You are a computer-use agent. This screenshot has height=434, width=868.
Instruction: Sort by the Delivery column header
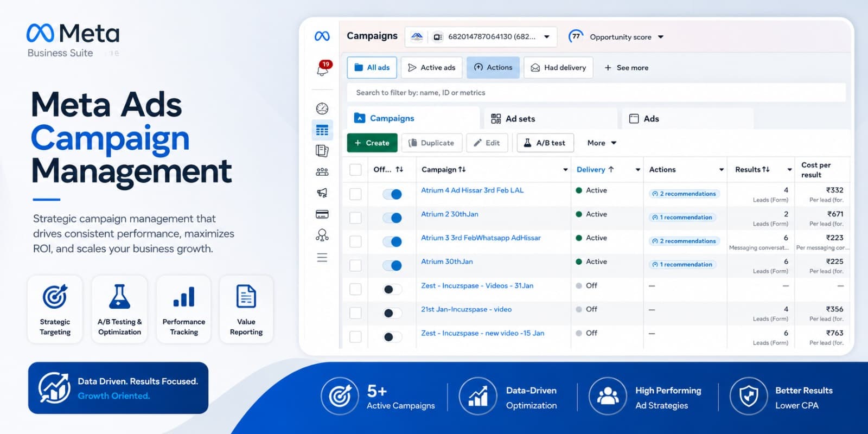(x=595, y=169)
